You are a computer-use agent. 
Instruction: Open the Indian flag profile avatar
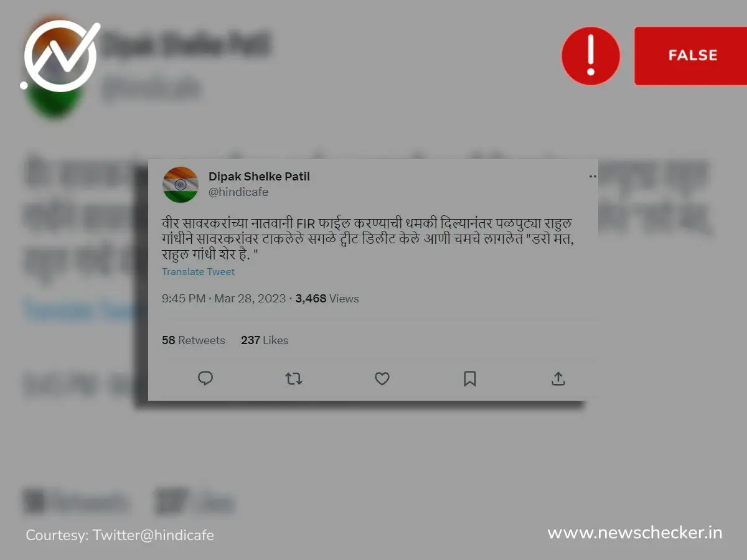[181, 184]
